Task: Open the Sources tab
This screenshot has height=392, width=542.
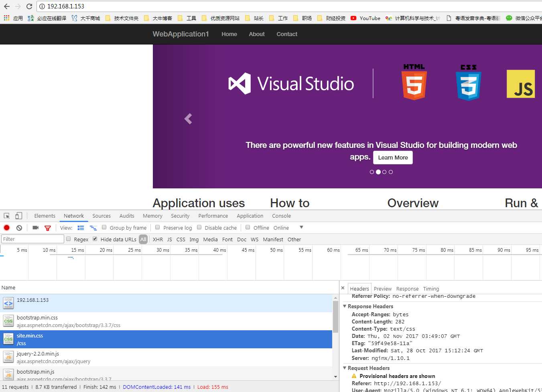Action: click(x=101, y=216)
